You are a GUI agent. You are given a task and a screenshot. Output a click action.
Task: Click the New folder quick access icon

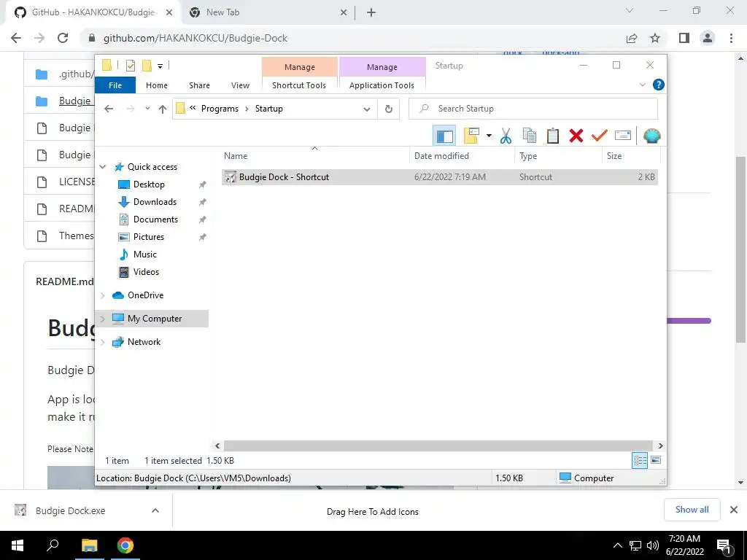click(x=147, y=66)
